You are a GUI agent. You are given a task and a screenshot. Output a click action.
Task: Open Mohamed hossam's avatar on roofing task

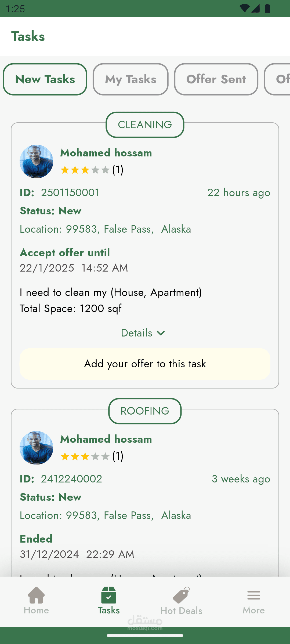click(x=36, y=448)
